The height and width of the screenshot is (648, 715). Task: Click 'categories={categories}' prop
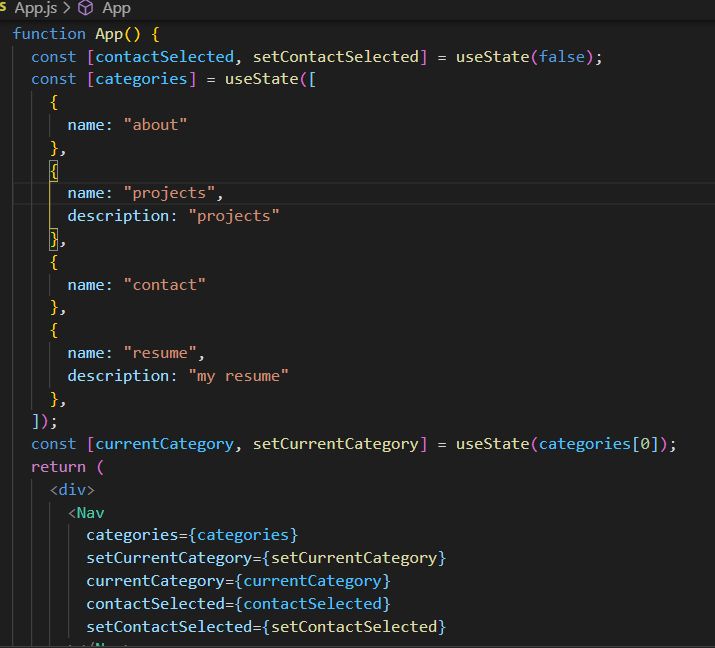tap(192, 535)
